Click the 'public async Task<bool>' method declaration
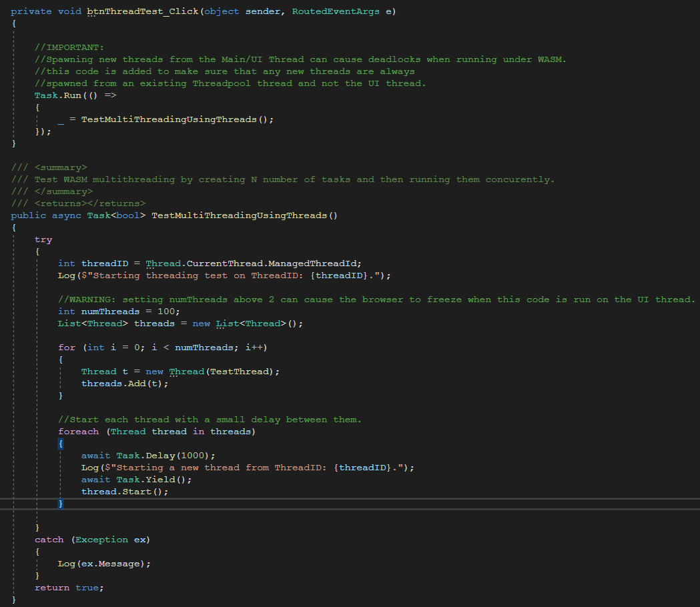 pos(174,215)
